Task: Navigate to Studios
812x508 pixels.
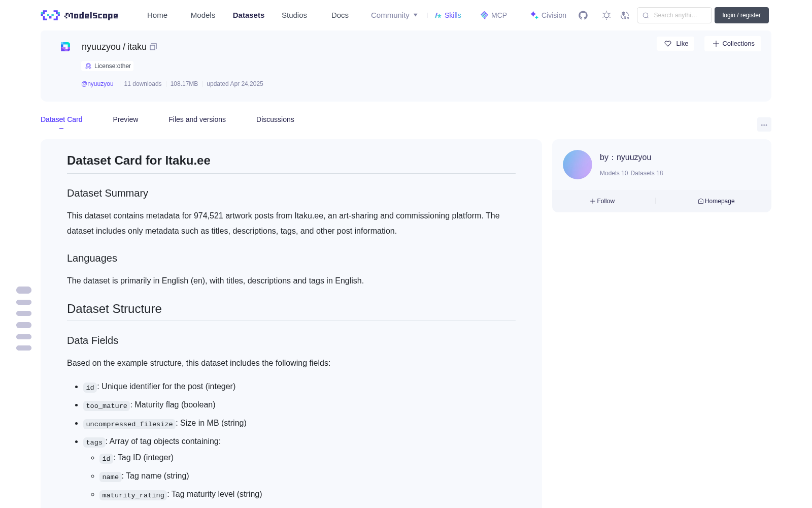Action: pos(294,15)
